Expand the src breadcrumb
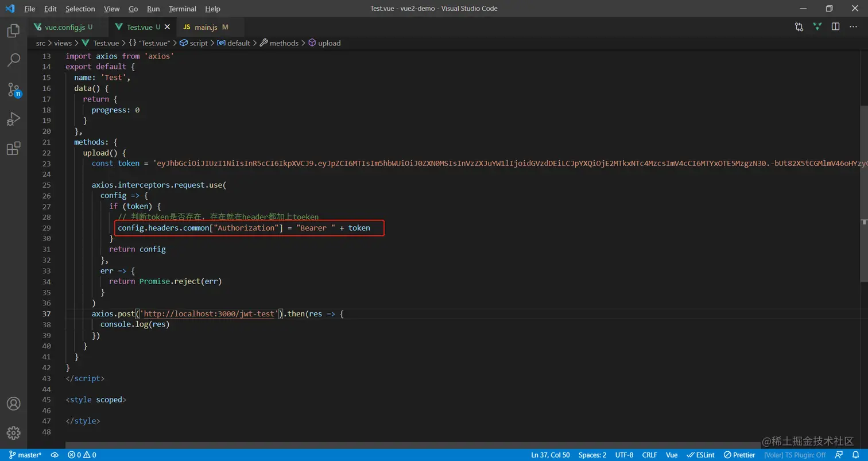The image size is (868, 461). pyautogui.click(x=40, y=43)
